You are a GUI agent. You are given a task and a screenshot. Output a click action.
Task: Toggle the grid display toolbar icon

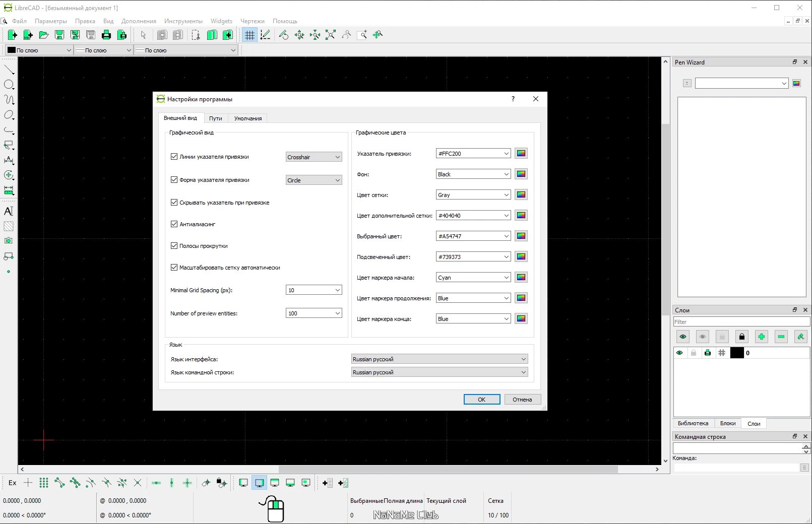point(249,35)
